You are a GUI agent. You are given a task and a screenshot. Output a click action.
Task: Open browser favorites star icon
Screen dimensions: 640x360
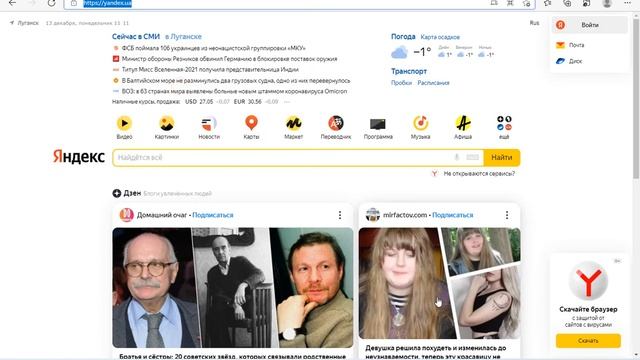tap(547, 3)
